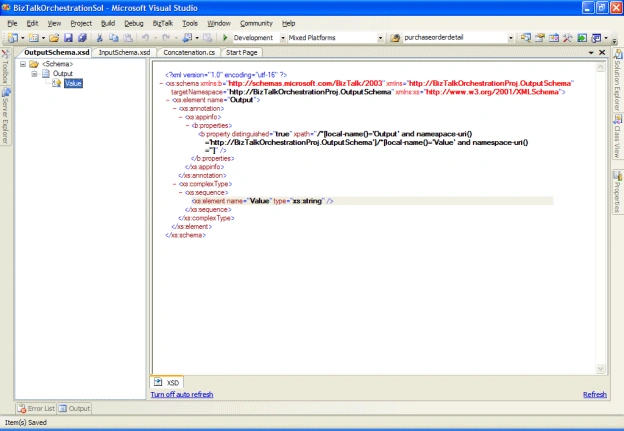
Task: Click the New Project toolbar icon
Action: (13, 38)
